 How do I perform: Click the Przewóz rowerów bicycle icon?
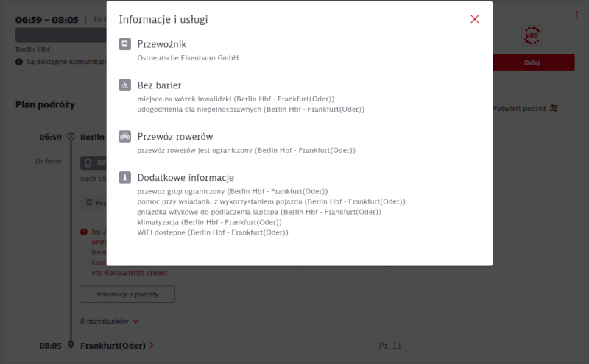(x=125, y=136)
